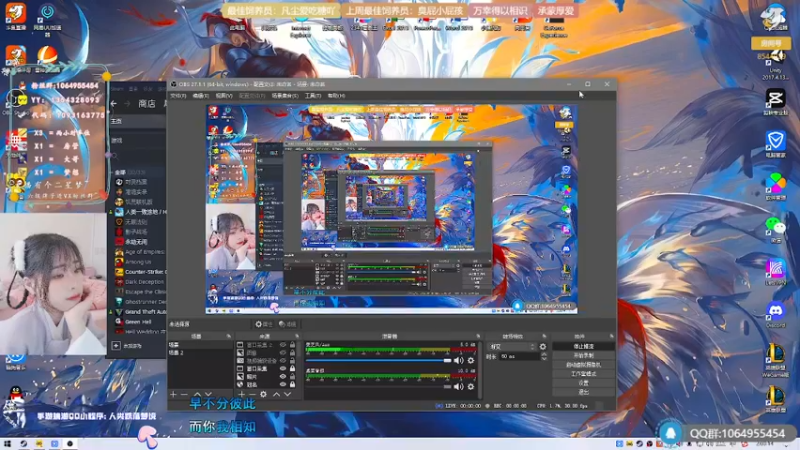800x450 pixels.
Task: Toggle eye icon of the last source row
Action: pyautogui.click(x=283, y=384)
